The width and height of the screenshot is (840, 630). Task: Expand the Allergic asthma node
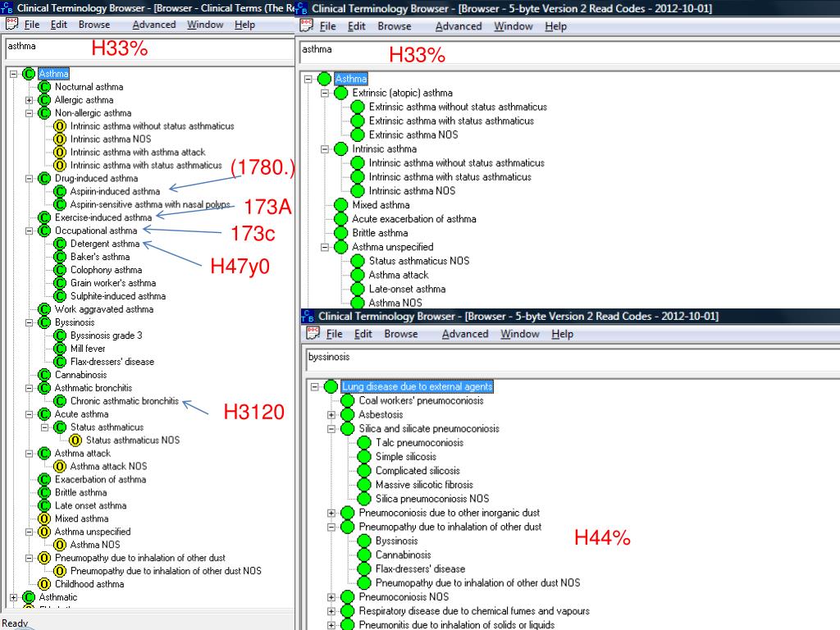pos(29,100)
